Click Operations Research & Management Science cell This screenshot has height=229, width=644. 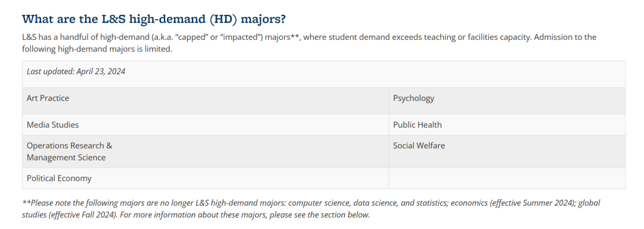coord(205,151)
